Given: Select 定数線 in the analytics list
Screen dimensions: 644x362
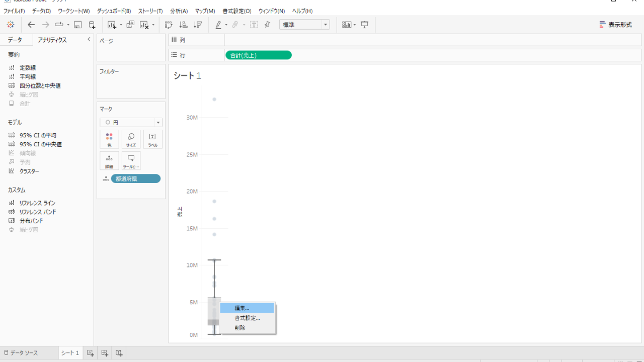Looking at the screenshot, I should click(28, 67).
